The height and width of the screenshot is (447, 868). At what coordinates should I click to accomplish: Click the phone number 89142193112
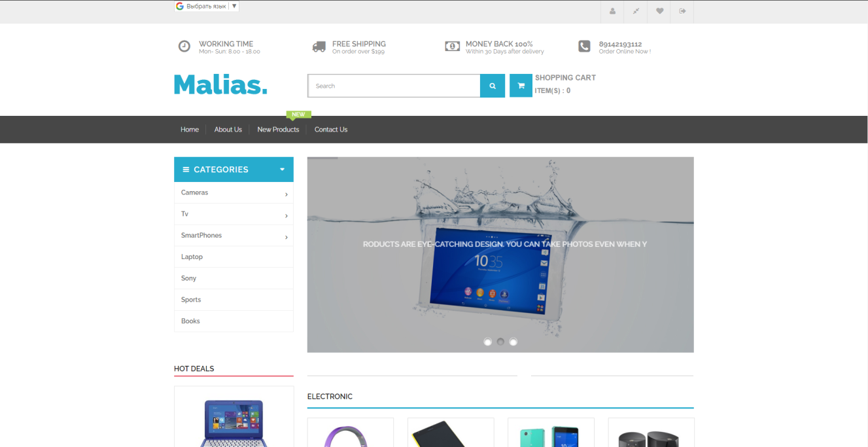click(x=620, y=45)
